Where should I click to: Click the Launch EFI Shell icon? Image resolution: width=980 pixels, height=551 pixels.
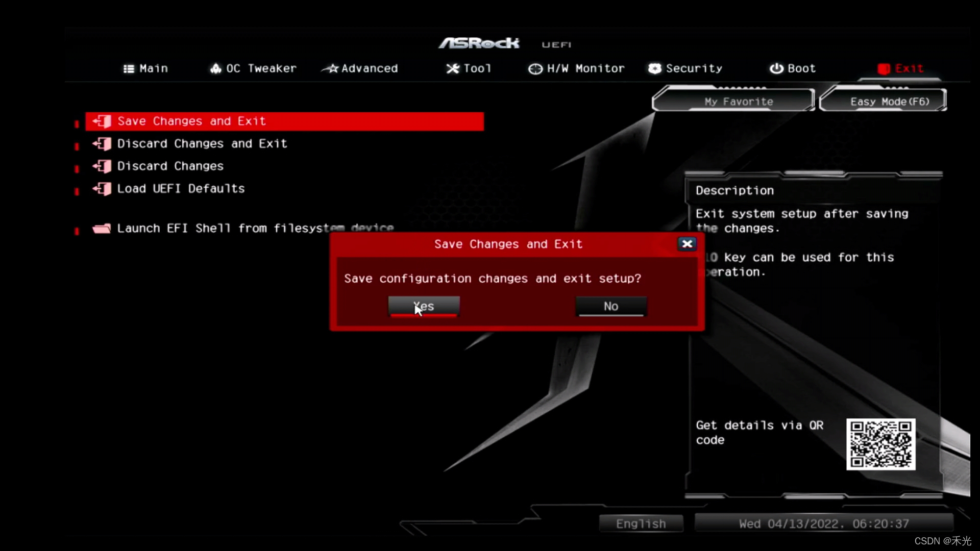click(x=102, y=228)
